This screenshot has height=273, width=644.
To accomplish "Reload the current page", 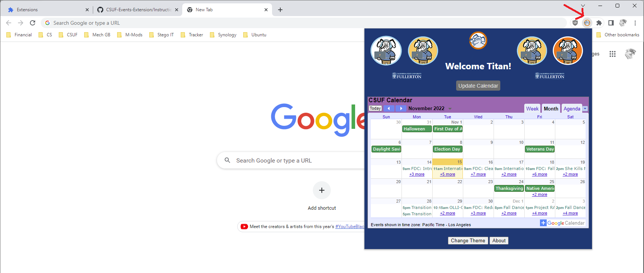I will point(33,23).
